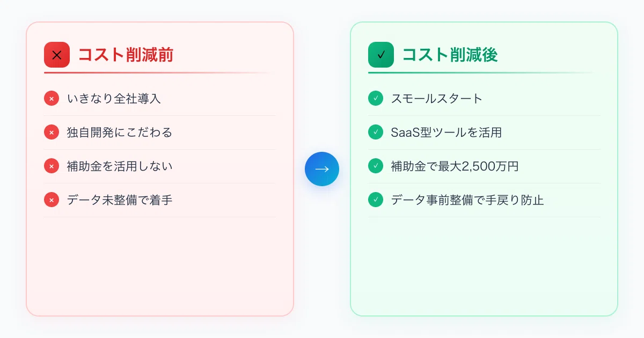The height and width of the screenshot is (338, 644).
Task: Click the red cross next to いきなり全社導入
Action: (52, 99)
